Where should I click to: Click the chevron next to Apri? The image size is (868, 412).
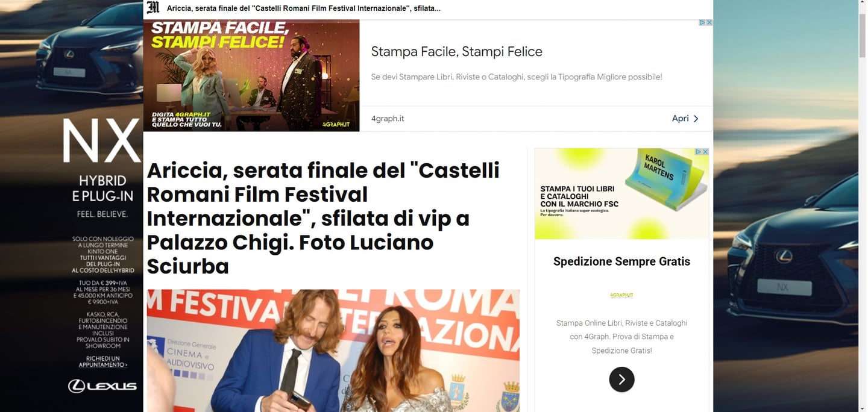pos(696,119)
